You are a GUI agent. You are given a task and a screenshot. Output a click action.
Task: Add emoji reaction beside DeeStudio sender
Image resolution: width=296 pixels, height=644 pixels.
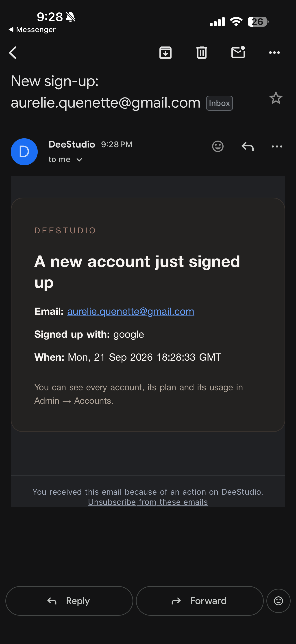[x=218, y=146]
